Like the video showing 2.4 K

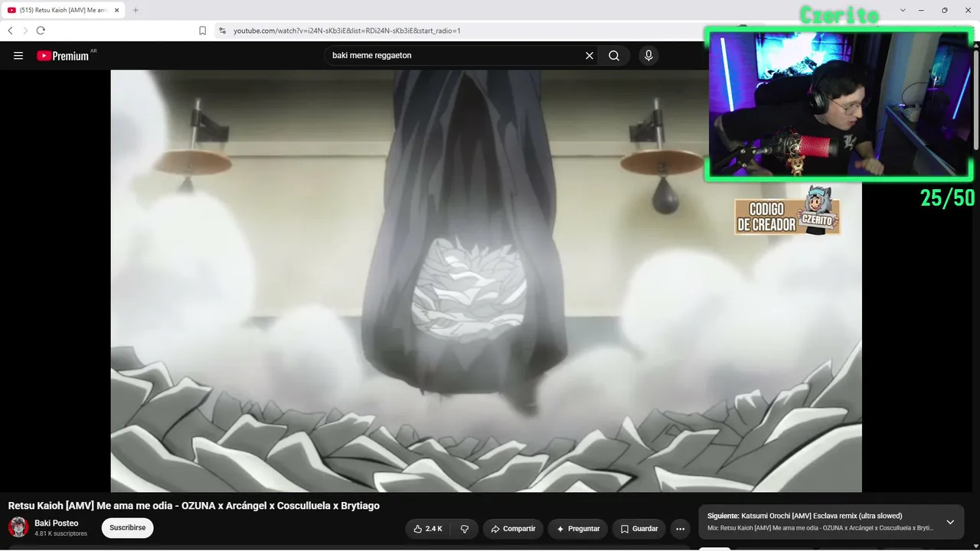(428, 529)
